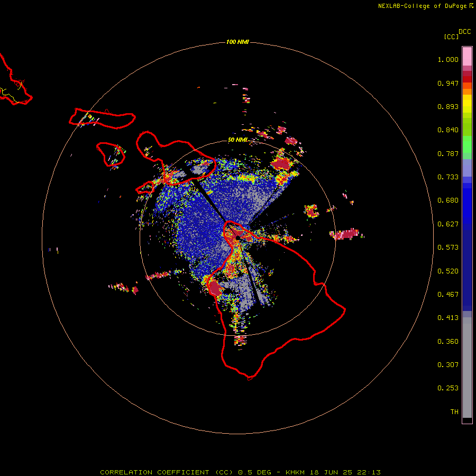Click the 0.467 legend value
The height and width of the screenshot is (476, 476).
(x=448, y=295)
